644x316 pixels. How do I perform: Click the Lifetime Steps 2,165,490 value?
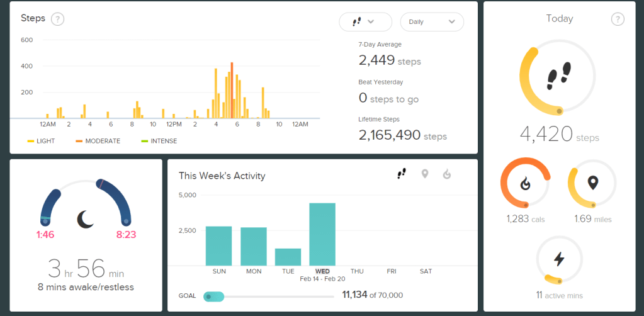[x=402, y=135]
